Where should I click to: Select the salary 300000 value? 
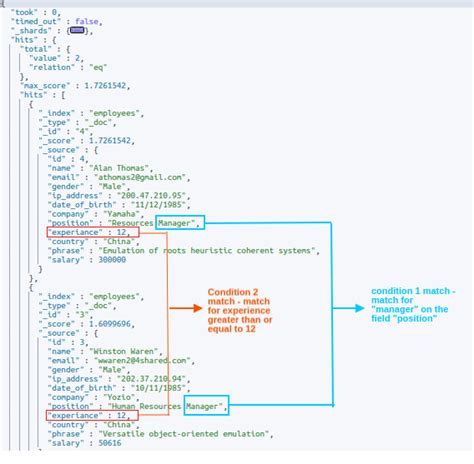(x=112, y=260)
